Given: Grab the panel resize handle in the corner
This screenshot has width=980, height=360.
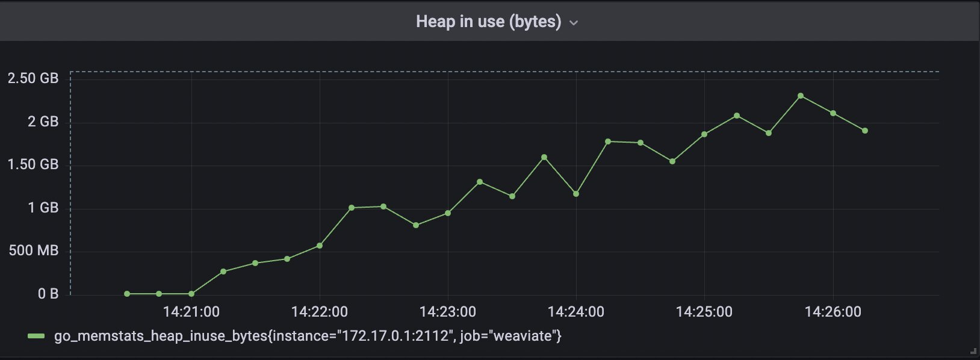Looking at the screenshot, I should coord(973,350).
